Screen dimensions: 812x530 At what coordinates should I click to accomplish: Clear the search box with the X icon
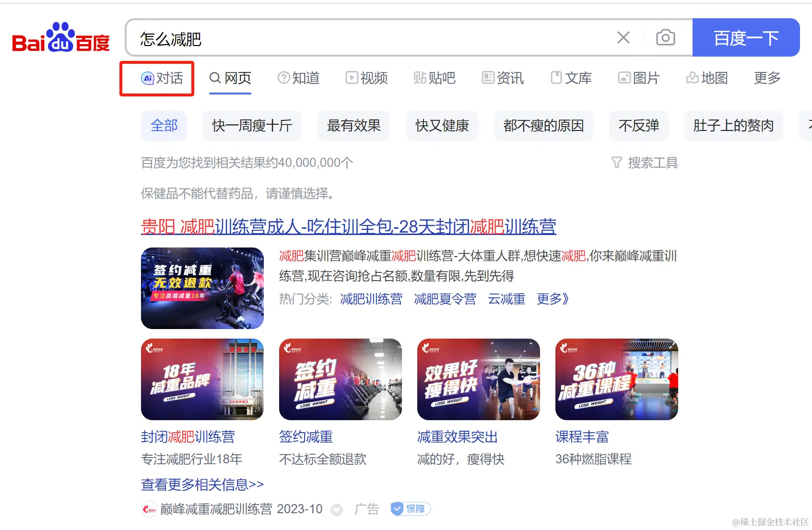tap(623, 37)
